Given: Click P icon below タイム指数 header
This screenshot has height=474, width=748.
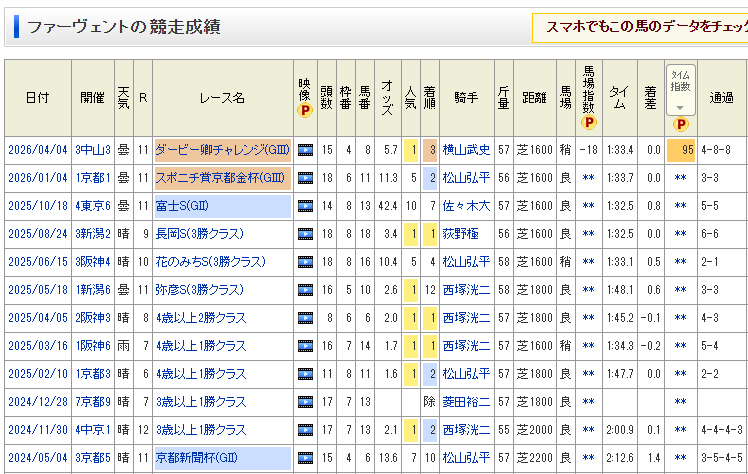Looking at the screenshot, I should (680, 124).
